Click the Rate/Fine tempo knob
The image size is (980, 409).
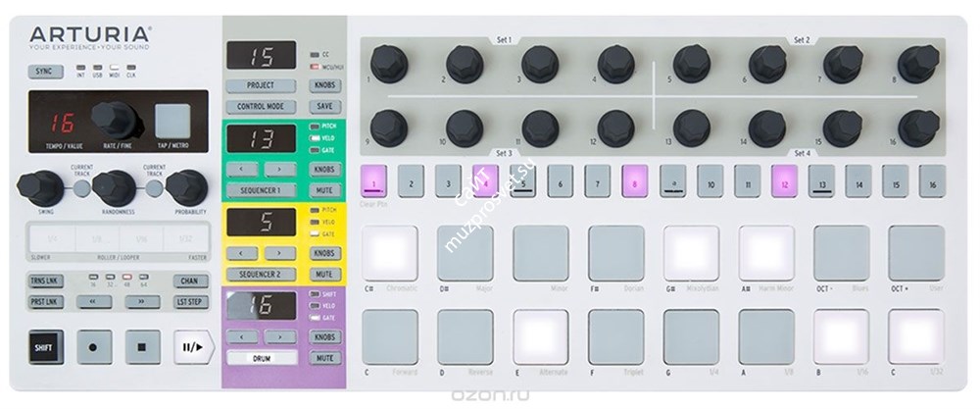[x=117, y=120]
